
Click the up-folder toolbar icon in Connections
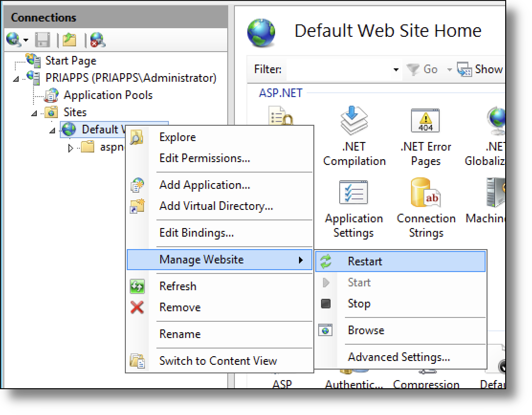tap(69, 40)
